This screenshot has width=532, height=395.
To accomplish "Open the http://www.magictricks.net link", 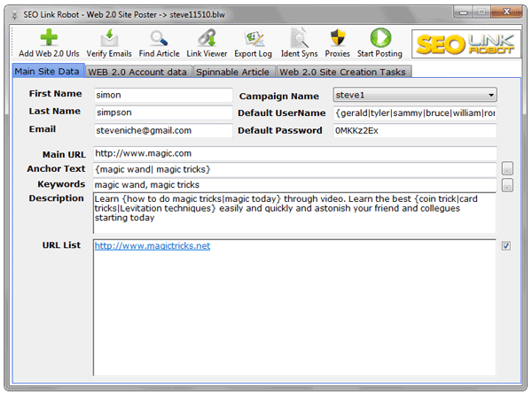I will click(x=153, y=246).
